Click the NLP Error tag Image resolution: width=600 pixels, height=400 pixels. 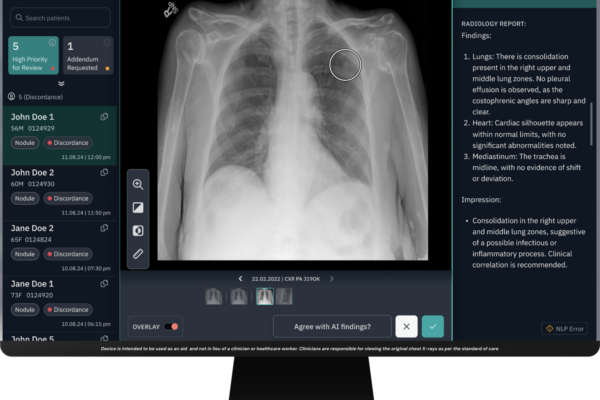[x=564, y=328]
